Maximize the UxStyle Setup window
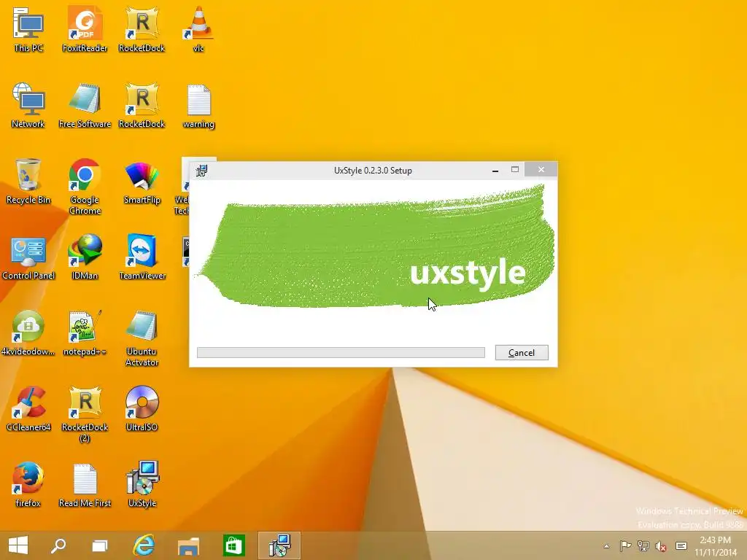 [515, 169]
